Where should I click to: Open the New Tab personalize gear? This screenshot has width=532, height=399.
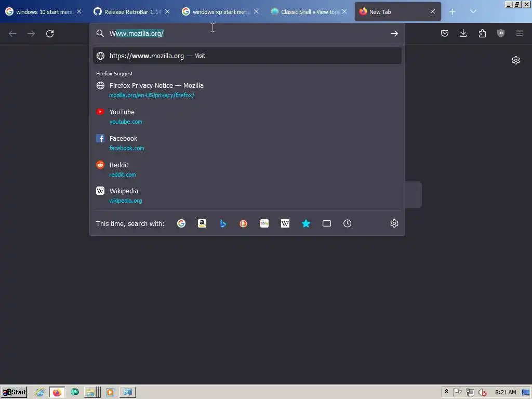click(516, 60)
